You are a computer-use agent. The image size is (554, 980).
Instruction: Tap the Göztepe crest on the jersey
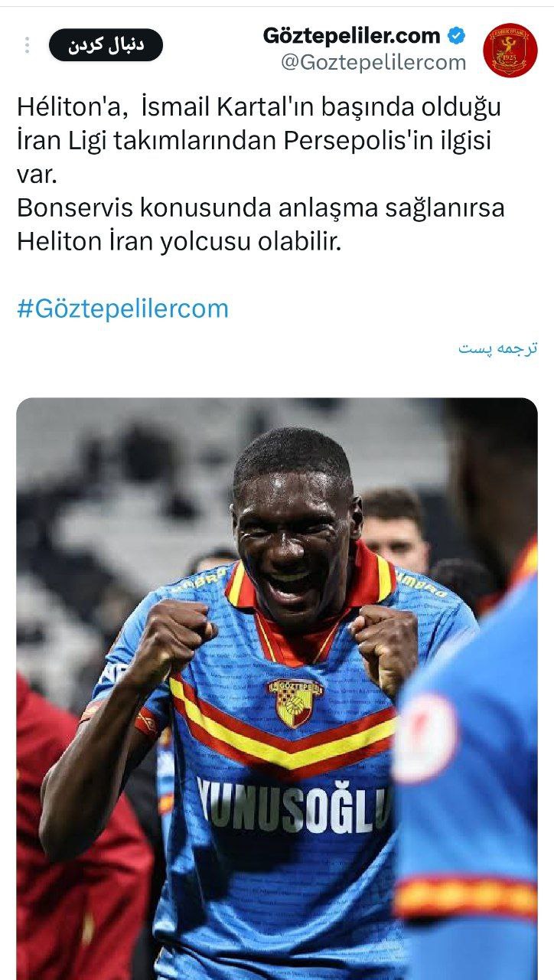pyautogui.click(x=295, y=702)
